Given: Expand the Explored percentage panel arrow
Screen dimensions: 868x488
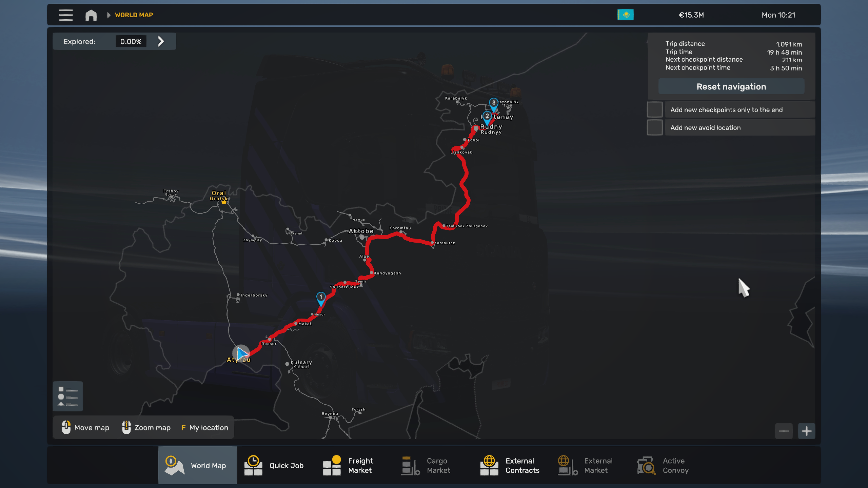Looking at the screenshot, I should point(161,41).
